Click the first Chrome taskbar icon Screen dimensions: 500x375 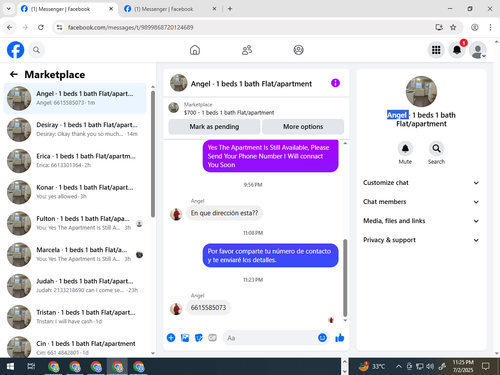click(x=53, y=367)
